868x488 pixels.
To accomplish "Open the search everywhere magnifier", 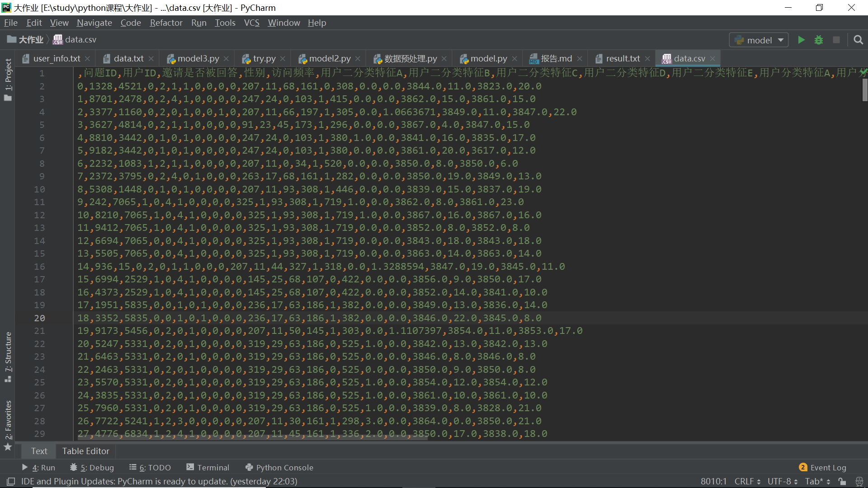I will (x=858, y=40).
